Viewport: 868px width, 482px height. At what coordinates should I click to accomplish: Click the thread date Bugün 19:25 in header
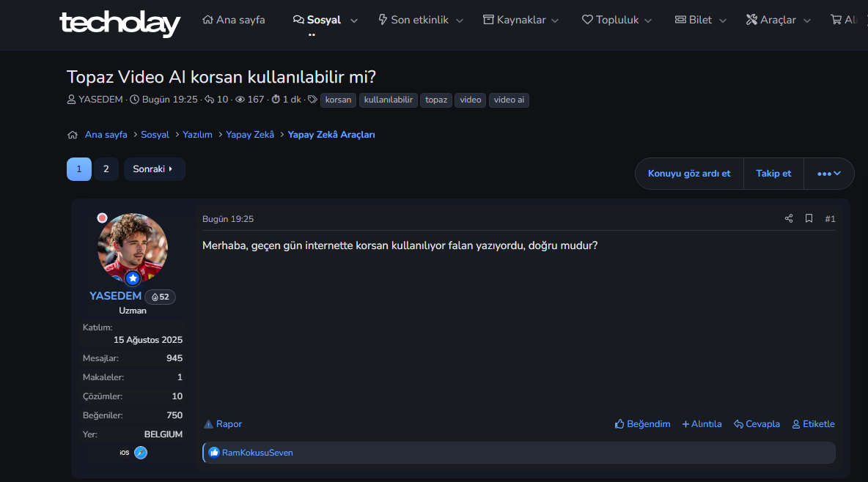(169, 100)
